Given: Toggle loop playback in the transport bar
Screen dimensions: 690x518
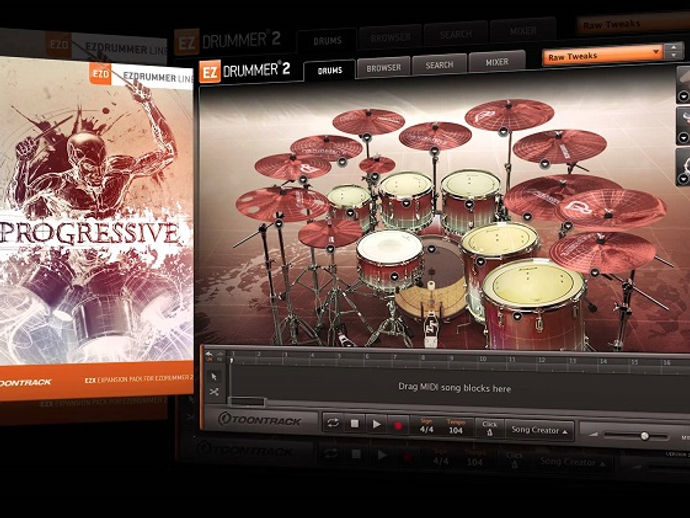Looking at the screenshot, I should [x=333, y=423].
